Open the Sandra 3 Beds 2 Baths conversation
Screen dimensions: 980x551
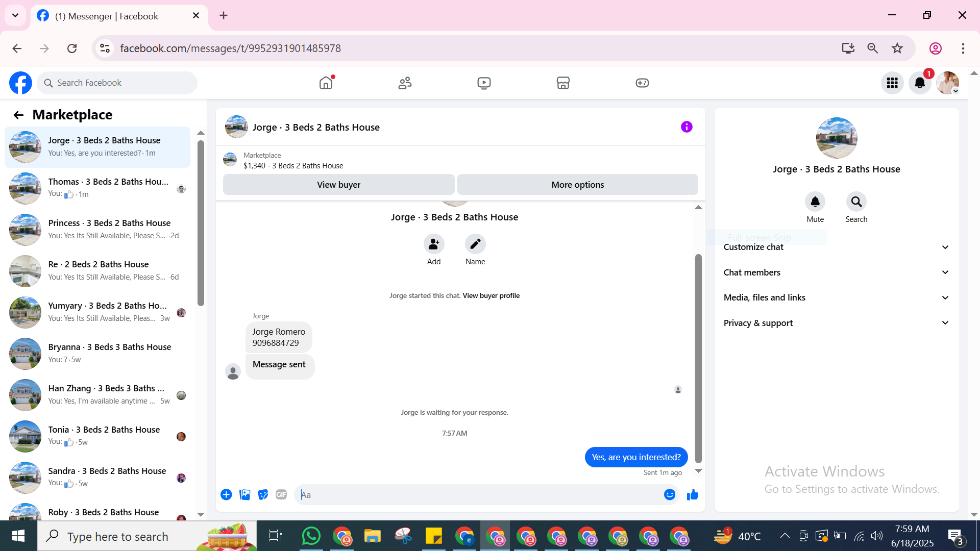pos(97,477)
